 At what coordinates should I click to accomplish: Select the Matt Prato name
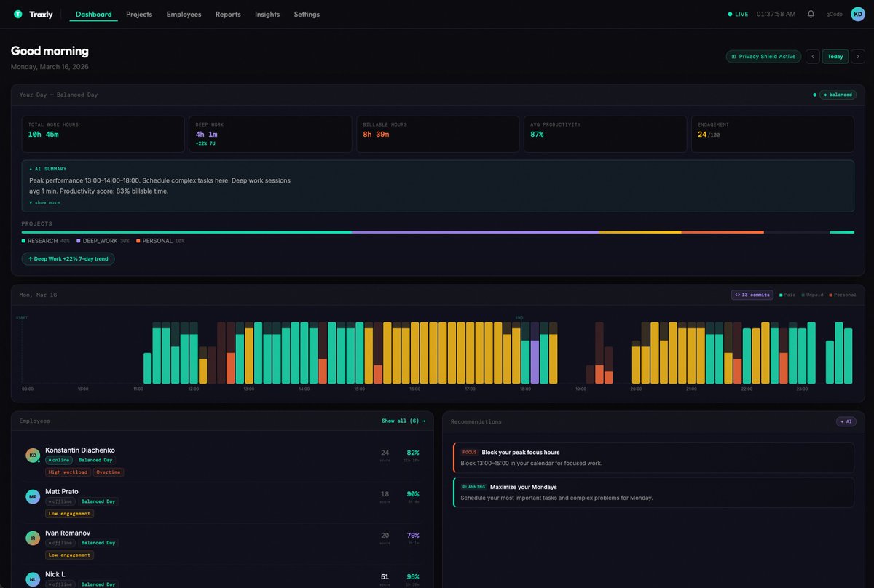click(x=62, y=492)
